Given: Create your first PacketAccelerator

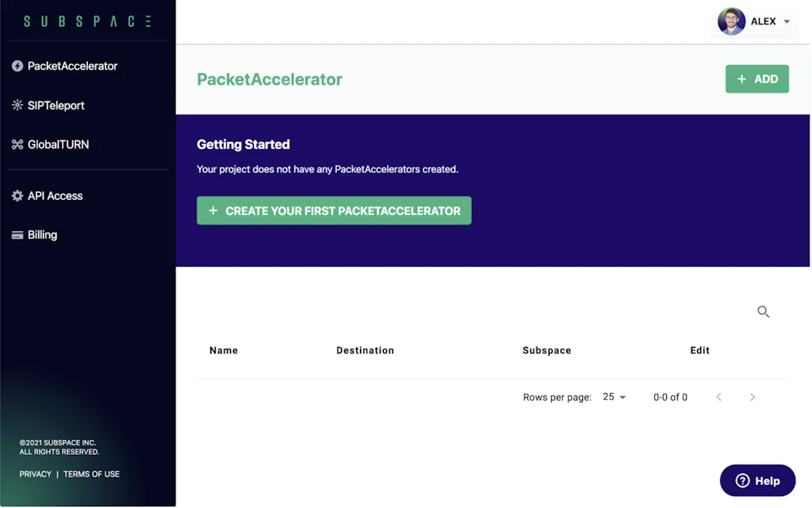Looking at the screenshot, I should (334, 210).
